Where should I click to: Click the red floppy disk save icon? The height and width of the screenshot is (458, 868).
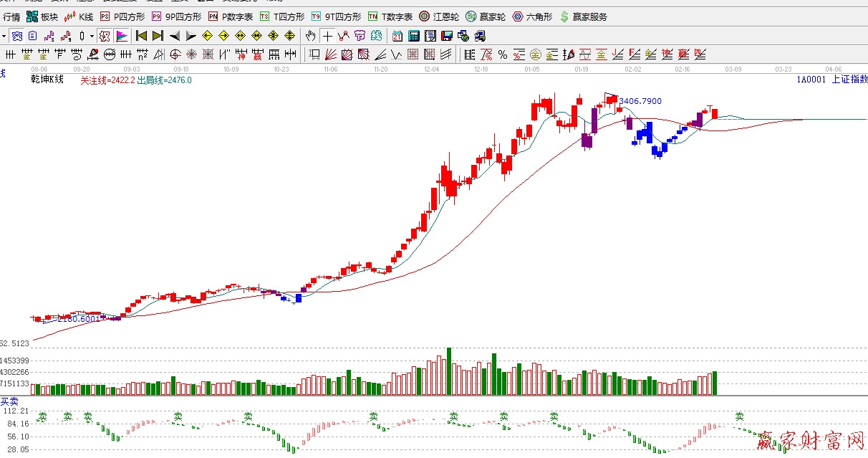click(x=447, y=36)
